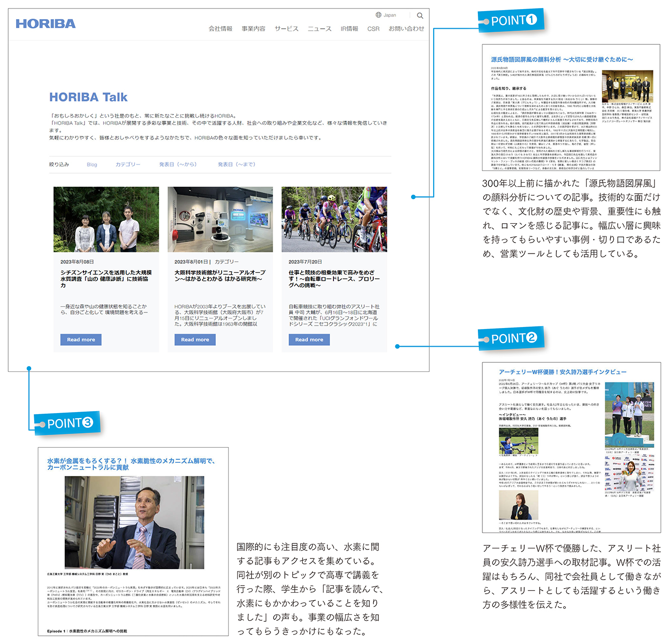Open the お問い合わせ menu
Screen dimensions: 669x644
(x=406, y=29)
